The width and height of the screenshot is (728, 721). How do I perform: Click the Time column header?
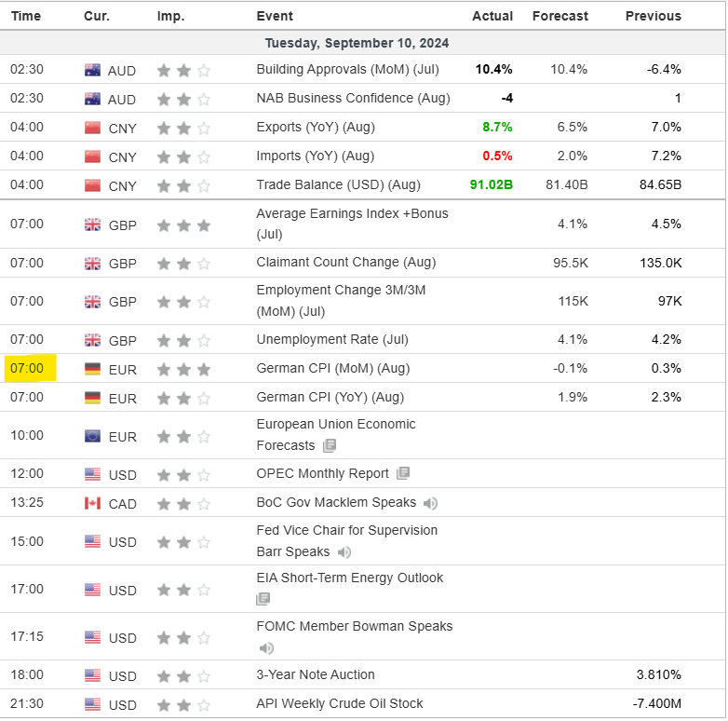coord(25,16)
